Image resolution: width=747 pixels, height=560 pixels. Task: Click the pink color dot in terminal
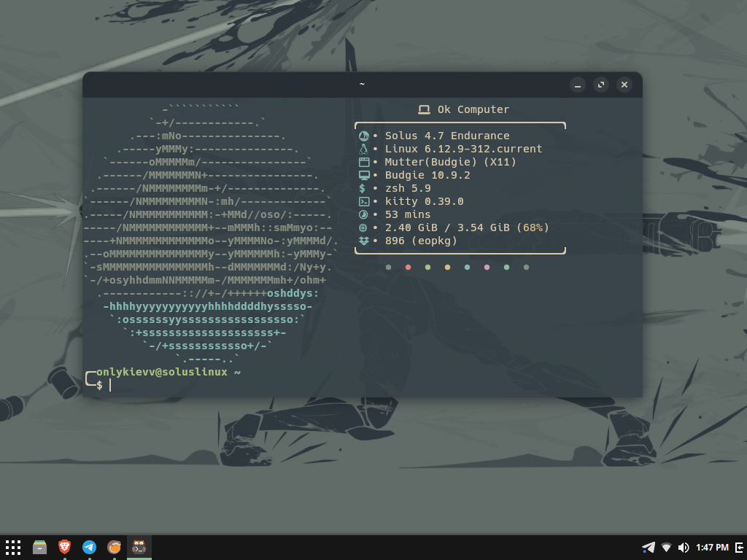click(x=487, y=267)
